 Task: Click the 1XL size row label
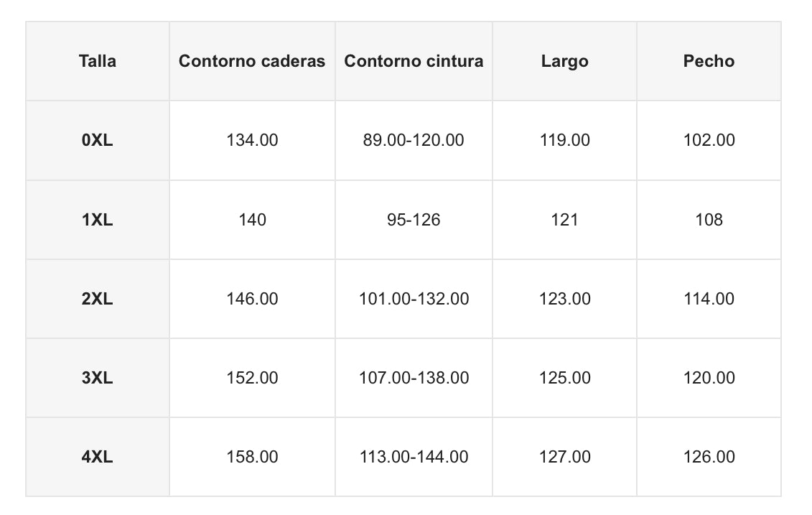tap(98, 220)
